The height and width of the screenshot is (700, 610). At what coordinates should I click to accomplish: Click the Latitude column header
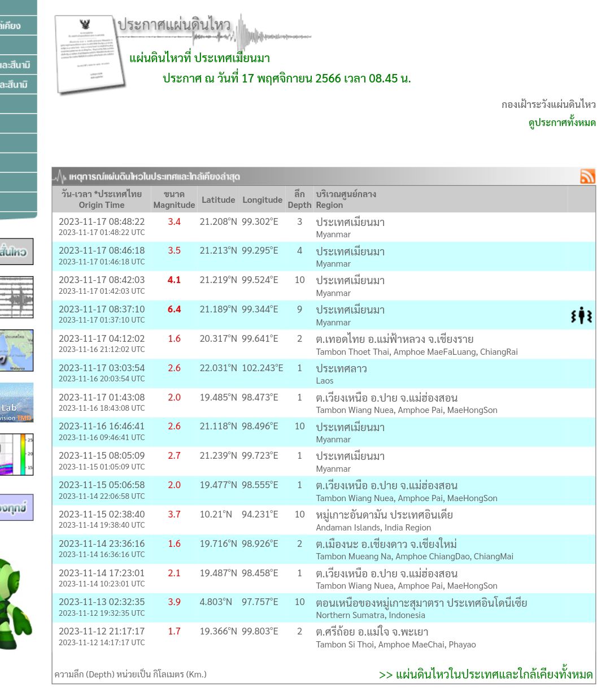[x=218, y=199]
